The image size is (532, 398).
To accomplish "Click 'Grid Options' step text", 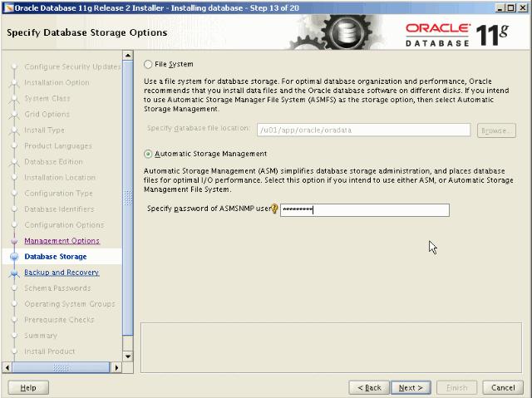I will pyautogui.click(x=47, y=114).
